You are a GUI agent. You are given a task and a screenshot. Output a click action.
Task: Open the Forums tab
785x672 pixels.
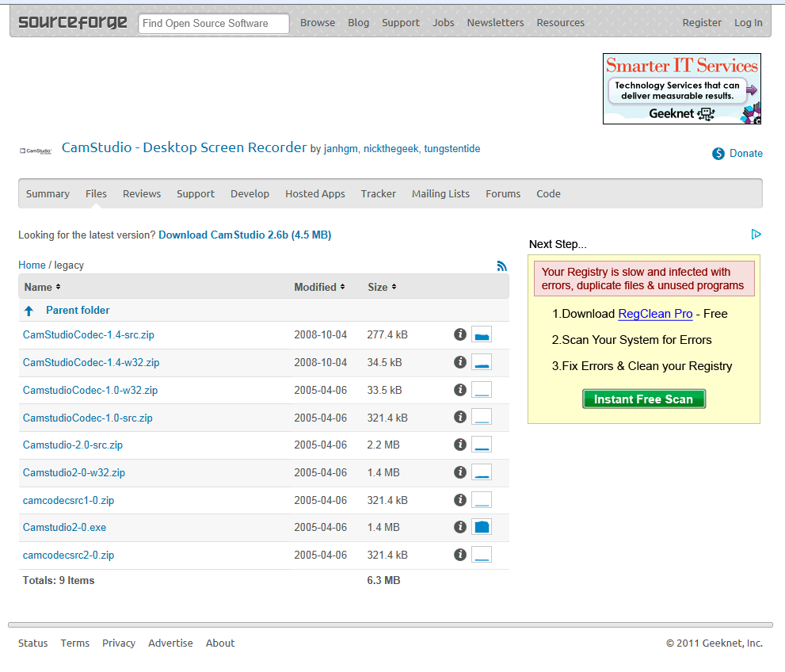point(503,194)
